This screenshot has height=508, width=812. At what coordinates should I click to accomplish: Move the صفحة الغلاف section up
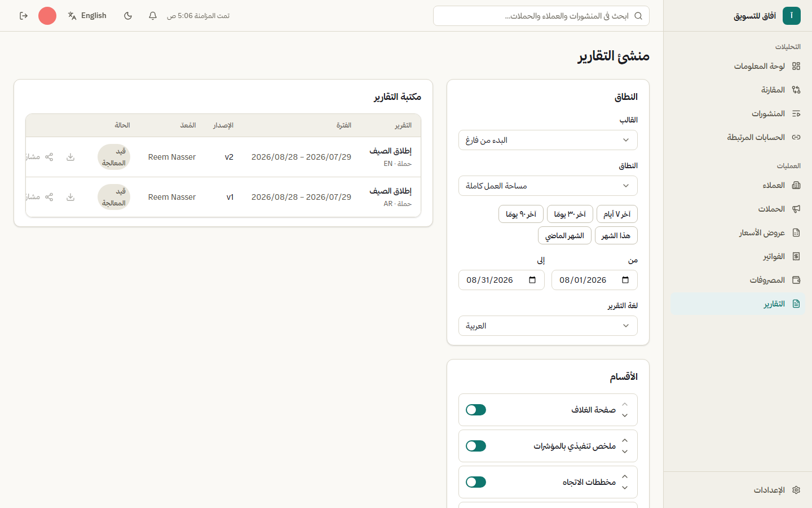[625, 404]
